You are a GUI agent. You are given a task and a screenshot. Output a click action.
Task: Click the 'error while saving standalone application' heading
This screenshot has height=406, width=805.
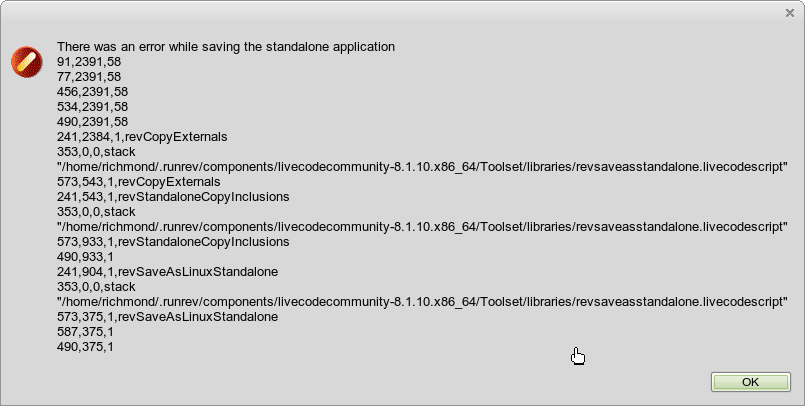226,46
